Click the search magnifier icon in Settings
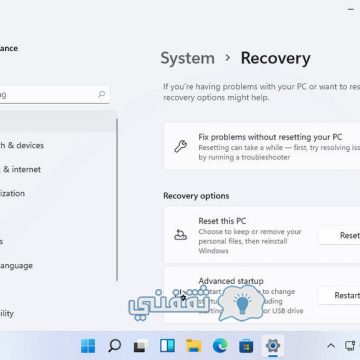 click(x=101, y=95)
